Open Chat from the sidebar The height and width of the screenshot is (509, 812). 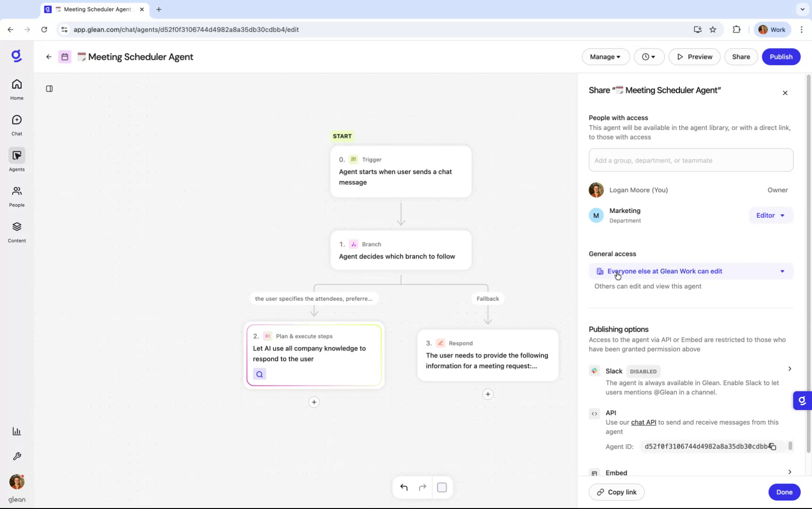17,124
